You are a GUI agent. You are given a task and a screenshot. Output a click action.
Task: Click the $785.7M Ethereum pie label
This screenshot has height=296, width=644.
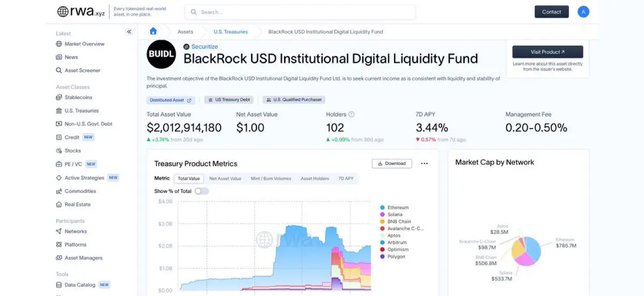tap(566, 246)
